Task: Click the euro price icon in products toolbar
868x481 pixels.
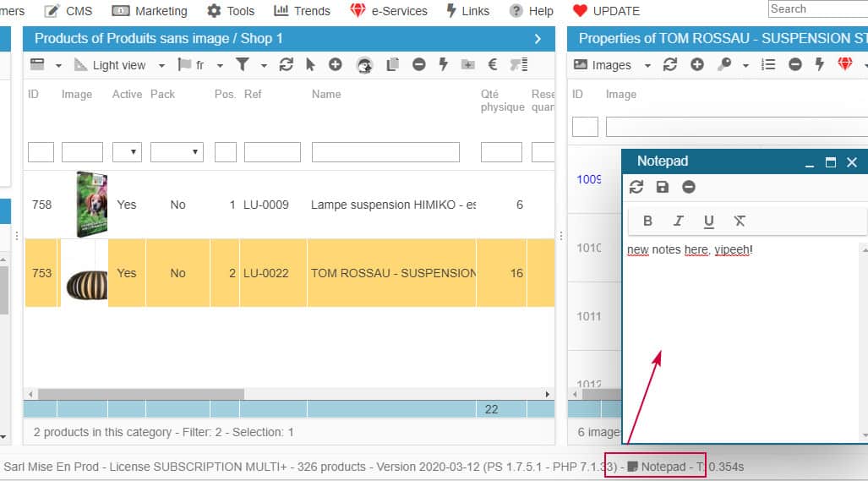Action: pyautogui.click(x=493, y=64)
